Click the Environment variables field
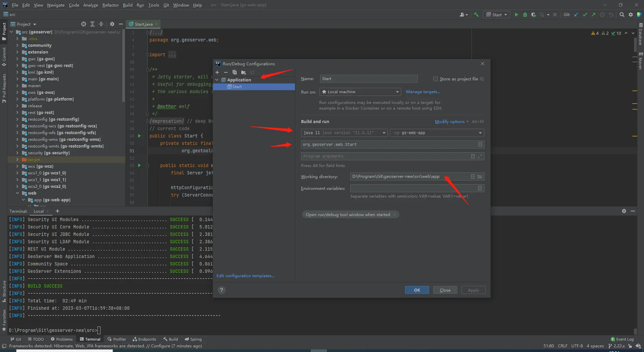Image resolution: width=644 pixels, height=352 pixels. point(417,188)
